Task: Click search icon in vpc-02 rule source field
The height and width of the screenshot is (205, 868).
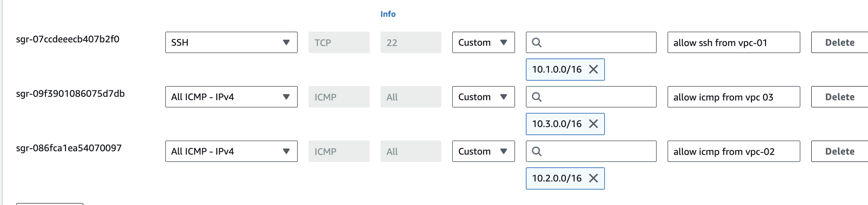Action: coord(537,152)
